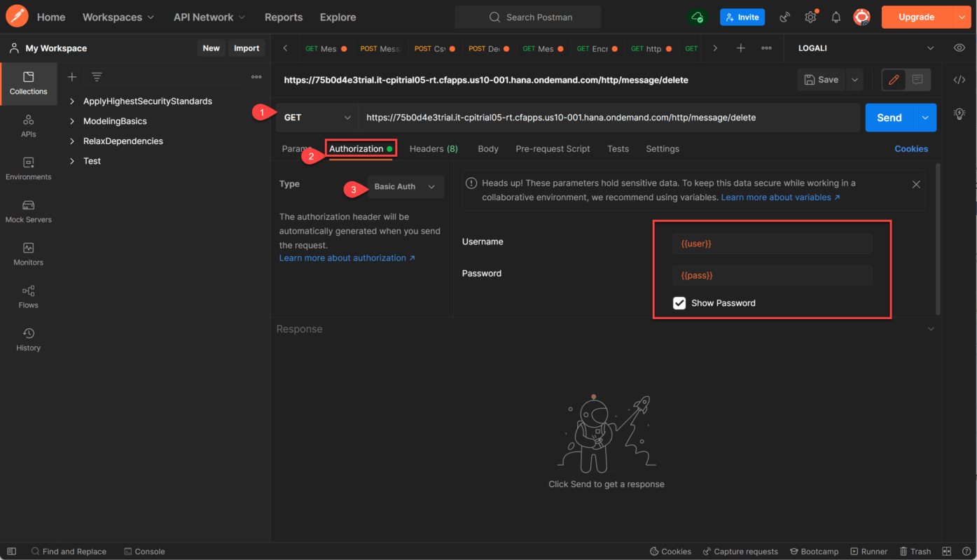977x560 pixels.
Task: Switch to the Tests tab
Action: pyautogui.click(x=618, y=148)
